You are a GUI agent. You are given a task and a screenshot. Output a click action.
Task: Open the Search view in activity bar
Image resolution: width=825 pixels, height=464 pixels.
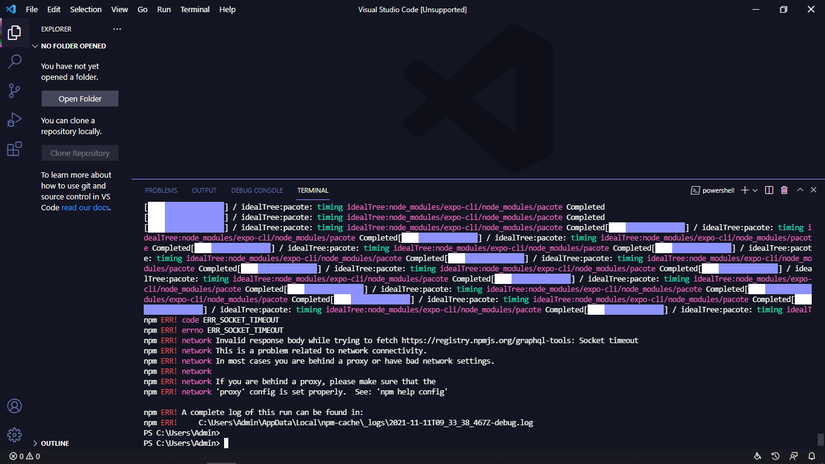14,62
